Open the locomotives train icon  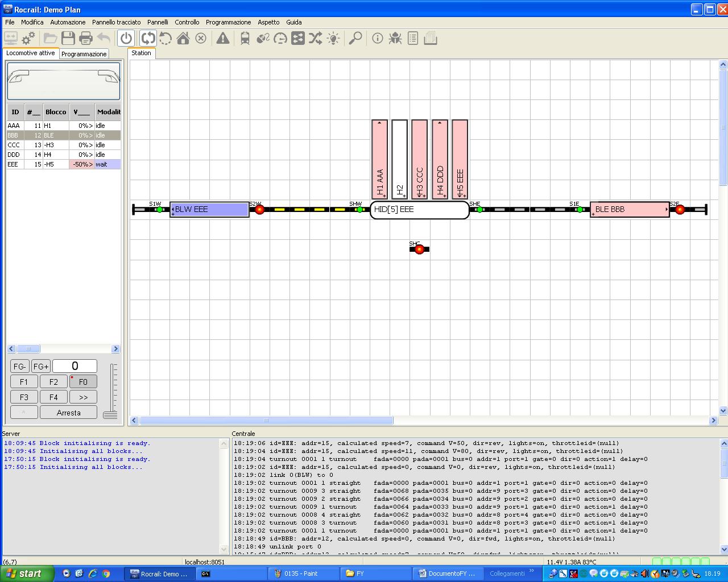click(x=245, y=39)
